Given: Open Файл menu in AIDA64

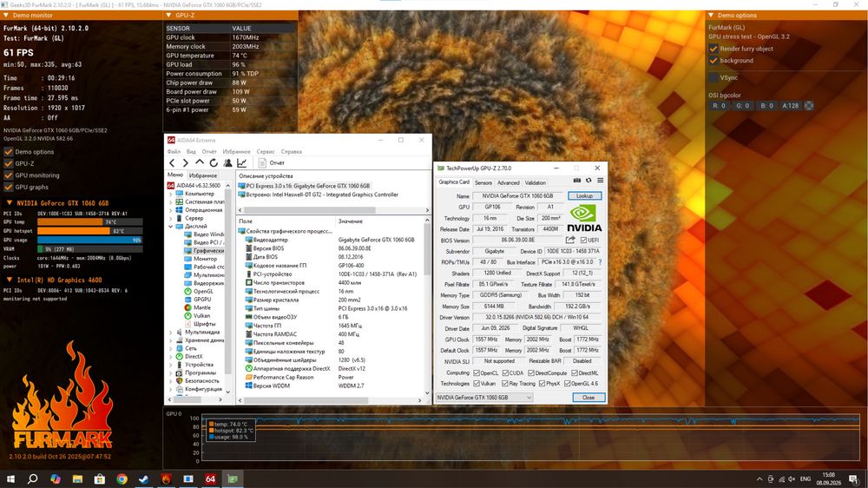Looking at the screenshot, I should 174,151.
